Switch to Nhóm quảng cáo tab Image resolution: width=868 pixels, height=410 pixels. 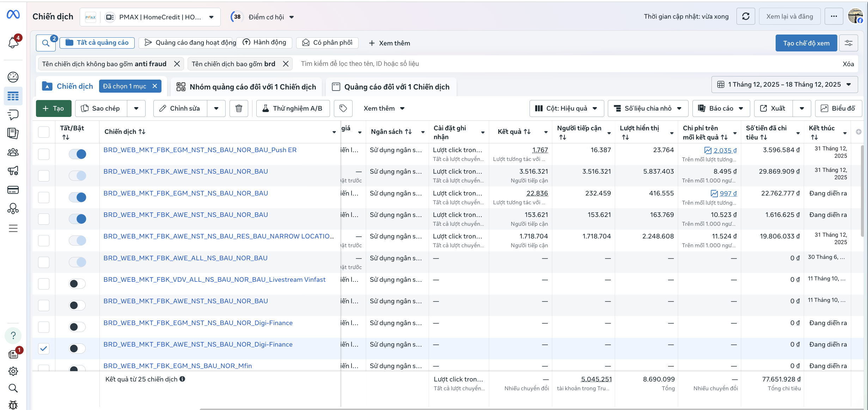click(246, 87)
